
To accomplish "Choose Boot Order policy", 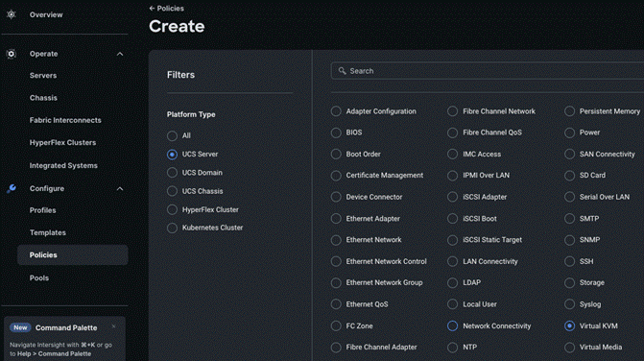I will pos(336,154).
